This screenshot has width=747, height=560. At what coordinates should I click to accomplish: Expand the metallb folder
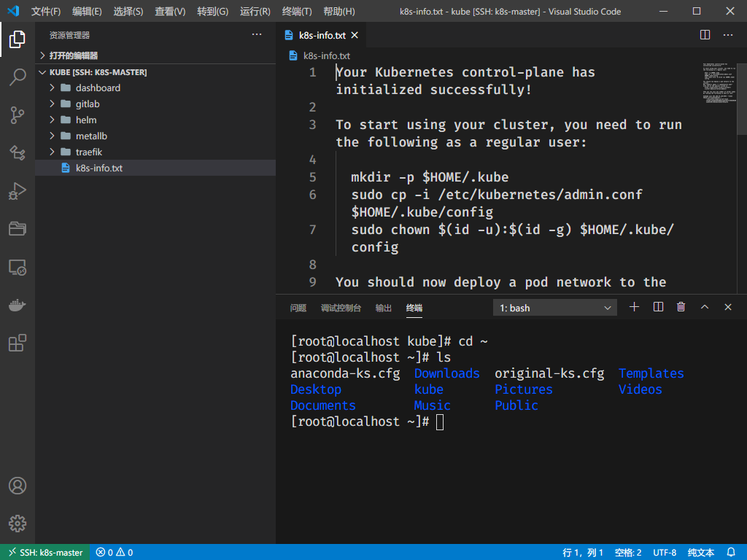coord(155,136)
